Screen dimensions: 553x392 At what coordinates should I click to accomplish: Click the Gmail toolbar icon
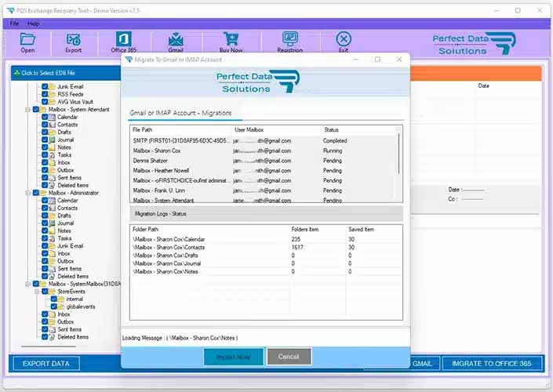coord(176,38)
